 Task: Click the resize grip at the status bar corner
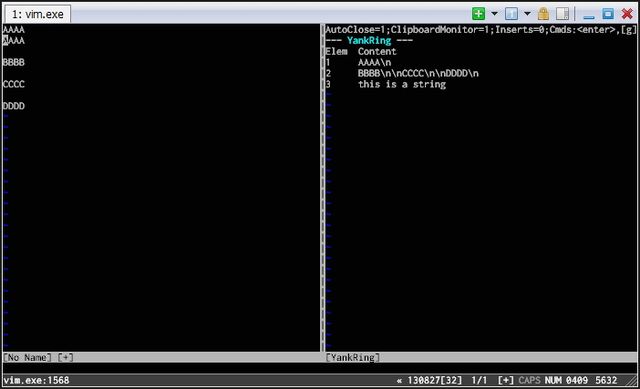point(631,381)
